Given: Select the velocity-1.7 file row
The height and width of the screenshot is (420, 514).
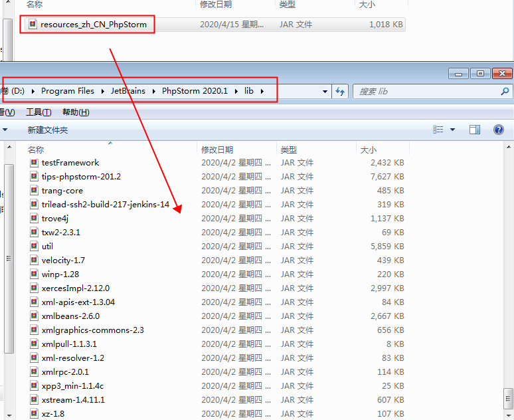Looking at the screenshot, I should click(63, 261).
